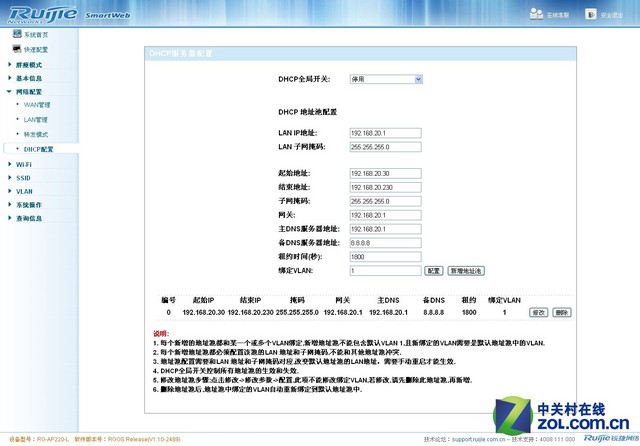The width and height of the screenshot is (640, 446).
Task: Select DHCP配置 in the sidebar
Action: coord(38,149)
